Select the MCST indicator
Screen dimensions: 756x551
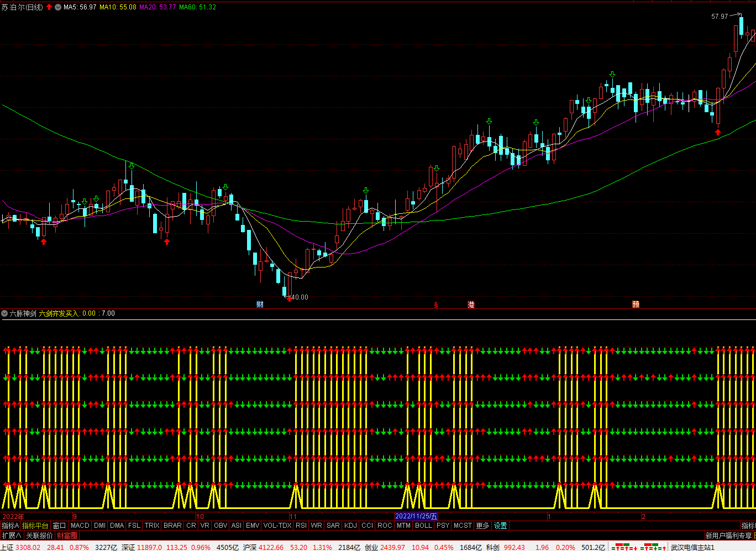[x=463, y=526]
